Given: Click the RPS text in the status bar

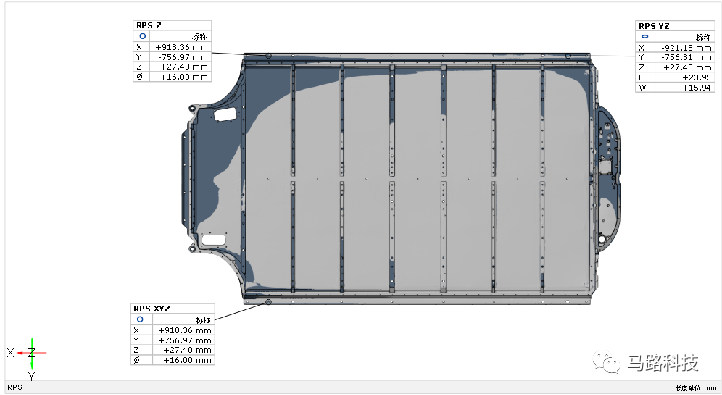Looking at the screenshot, I should point(15,387).
